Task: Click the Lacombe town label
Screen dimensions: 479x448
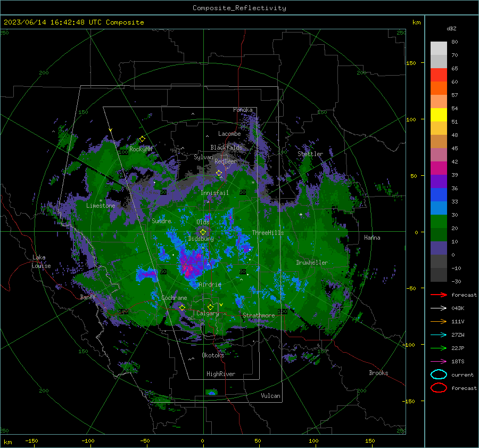Action: pyautogui.click(x=229, y=134)
